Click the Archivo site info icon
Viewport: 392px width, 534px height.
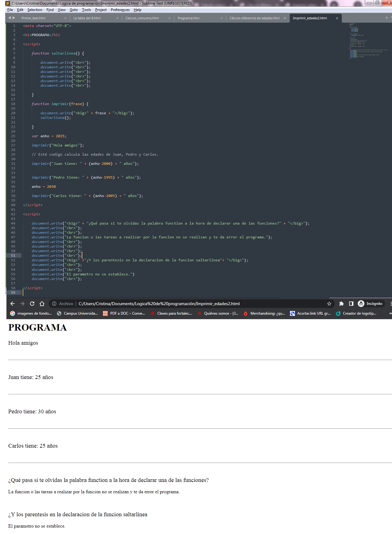click(54, 304)
